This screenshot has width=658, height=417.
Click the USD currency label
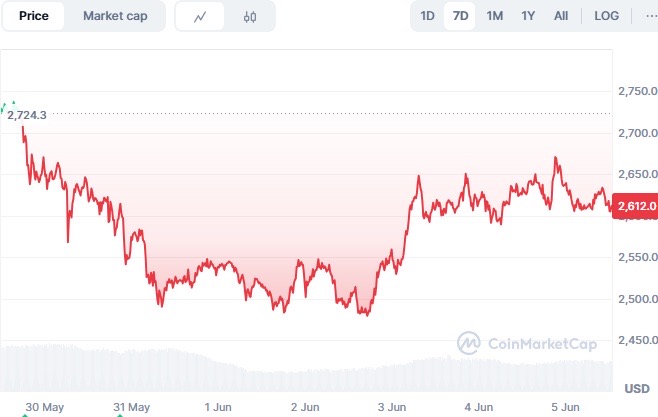(637, 388)
